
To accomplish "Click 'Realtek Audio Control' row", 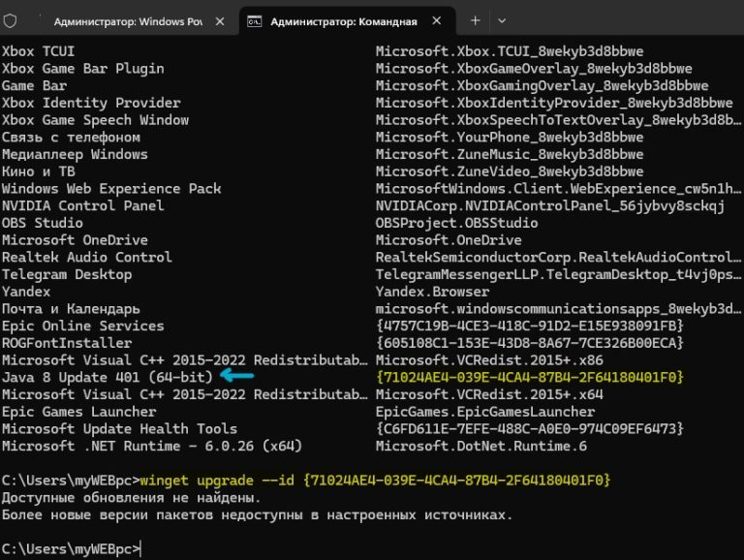I will [x=87, y=257].
